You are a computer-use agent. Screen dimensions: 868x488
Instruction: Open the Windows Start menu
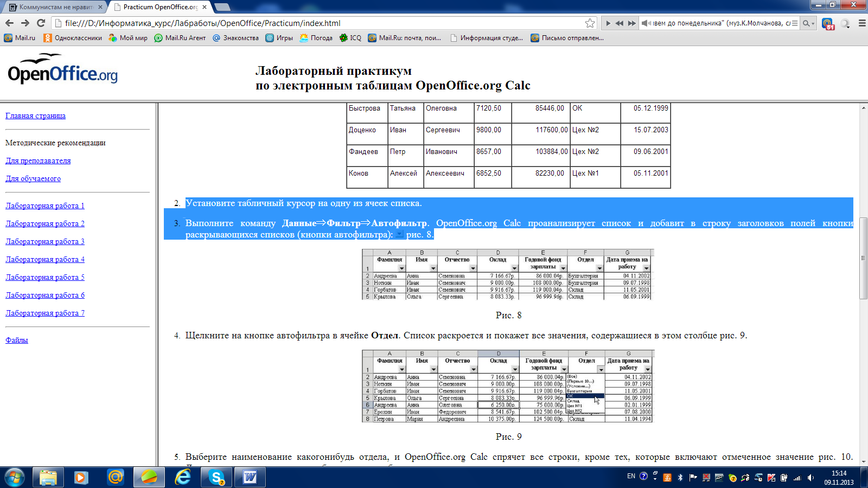pos(14,477)
